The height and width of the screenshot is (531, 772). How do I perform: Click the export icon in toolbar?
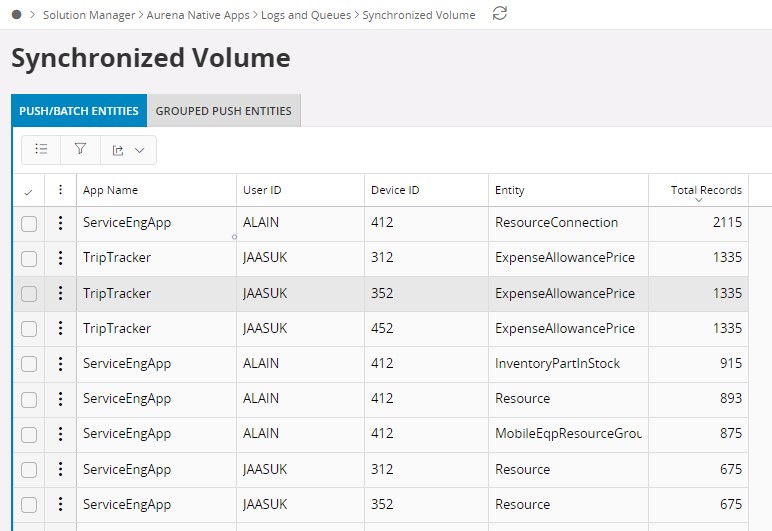[119, 150]
